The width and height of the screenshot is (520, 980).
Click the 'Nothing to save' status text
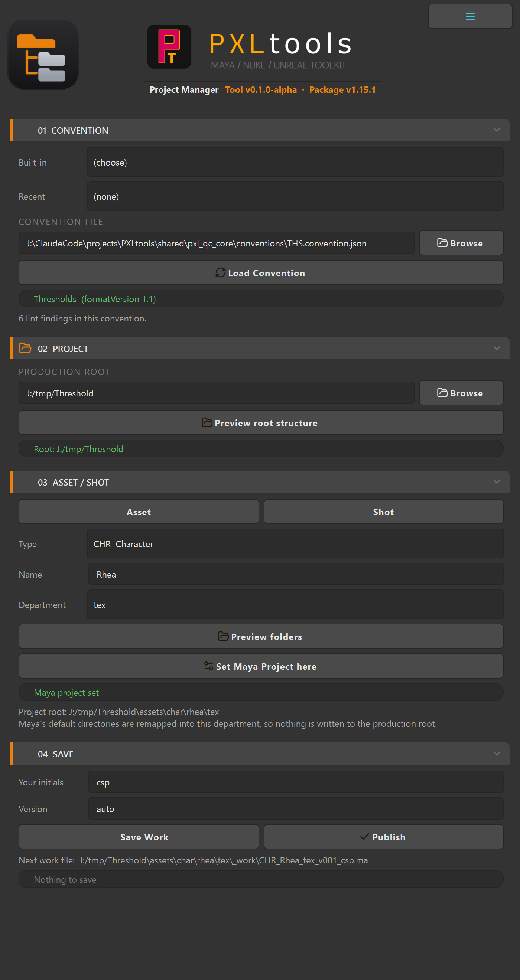[x=65, y=879]
